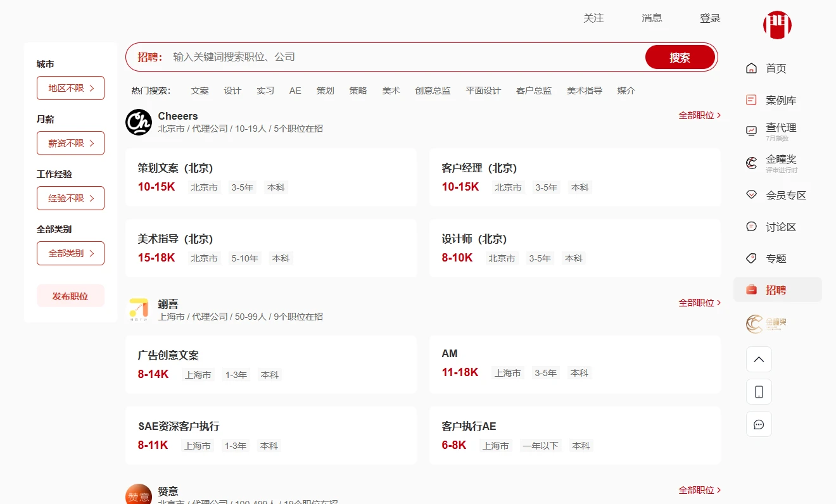
Task: Open the 金瞳奖 award icon in sidebar
Action: click(x=751, y=163)
